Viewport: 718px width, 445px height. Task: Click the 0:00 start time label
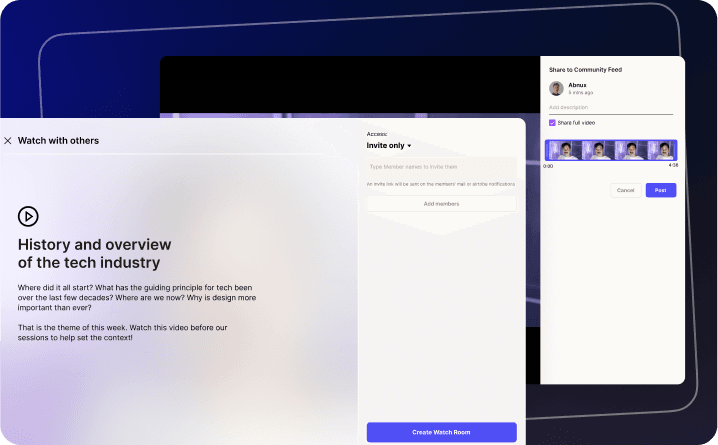(548, 166)
